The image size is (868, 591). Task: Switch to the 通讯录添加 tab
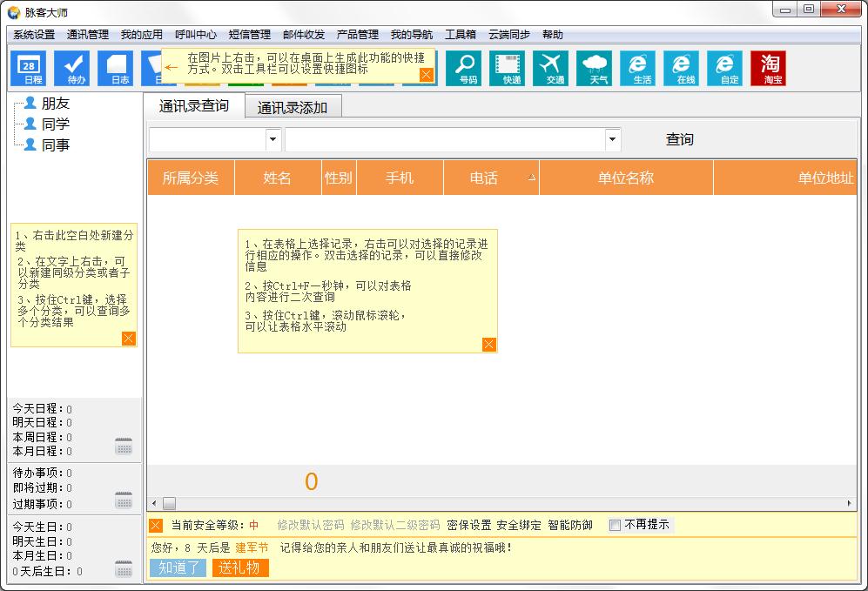click(294, 105)
